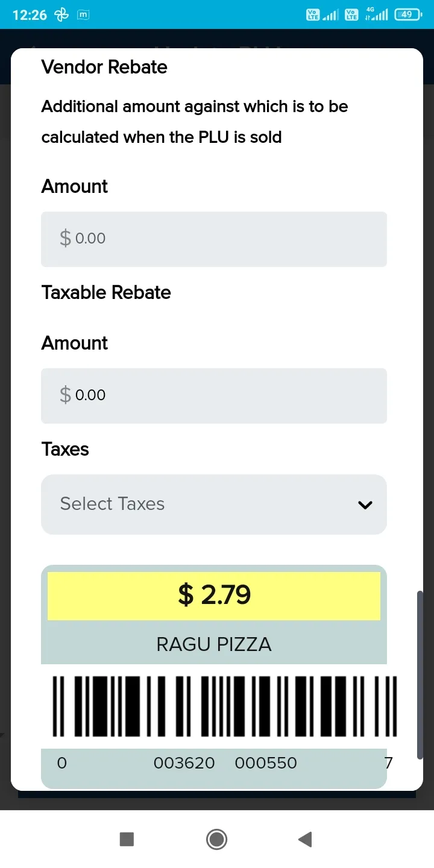This screenshot has width=434, height=868.
Task: Click the dollar sign in Taxable Rebate amount
Action: 65,395
